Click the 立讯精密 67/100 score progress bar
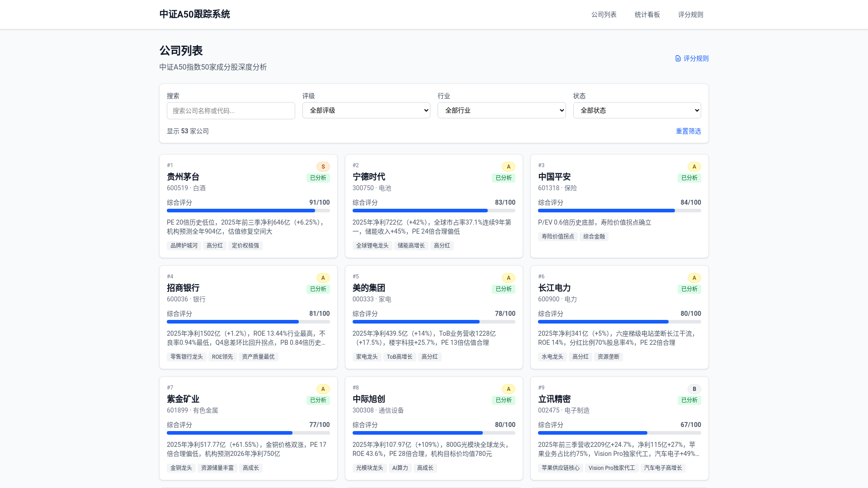The height and width of the screenshot is (488, 868). (619, 433)
